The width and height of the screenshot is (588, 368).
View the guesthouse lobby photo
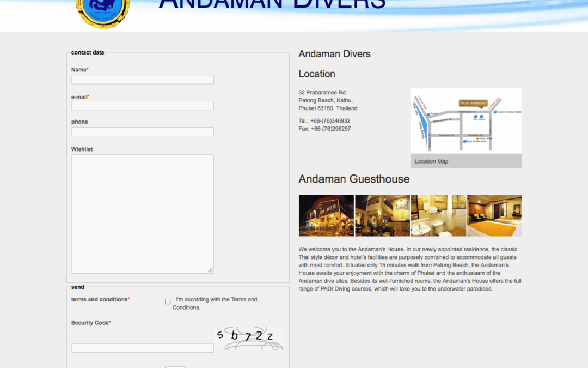point(383,215)
